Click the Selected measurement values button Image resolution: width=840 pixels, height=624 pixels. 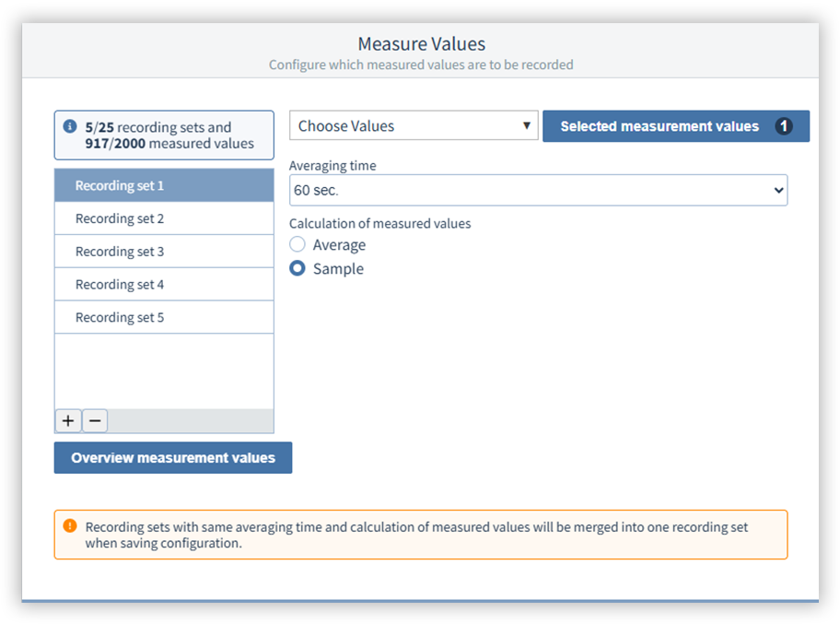[659, 126]
